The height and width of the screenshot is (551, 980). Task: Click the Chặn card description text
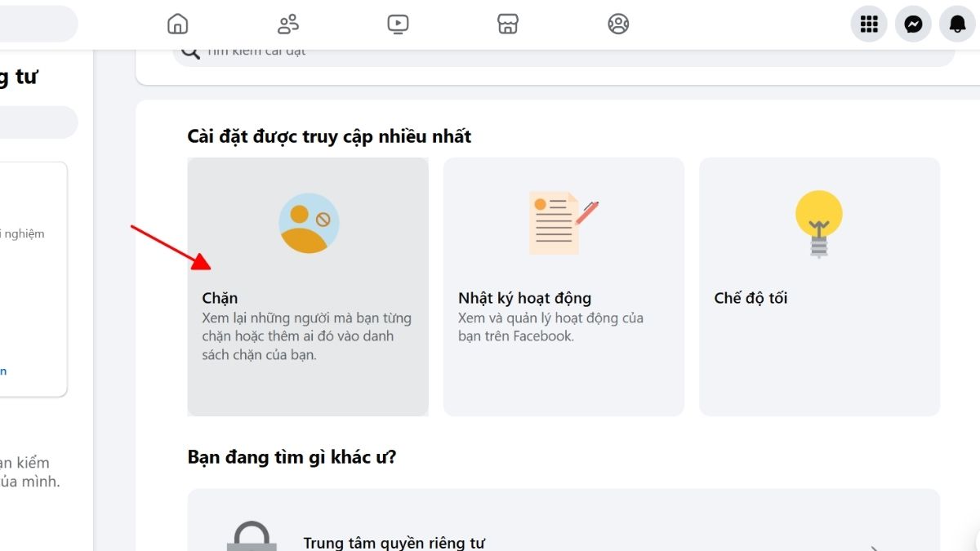coord(306,336)
